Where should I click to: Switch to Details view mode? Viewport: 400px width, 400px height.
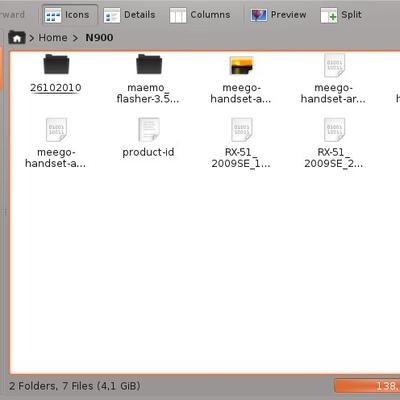pos(129,15)
